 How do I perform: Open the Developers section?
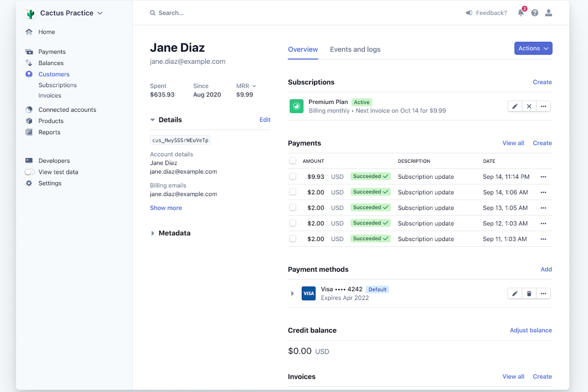point(54,160)
